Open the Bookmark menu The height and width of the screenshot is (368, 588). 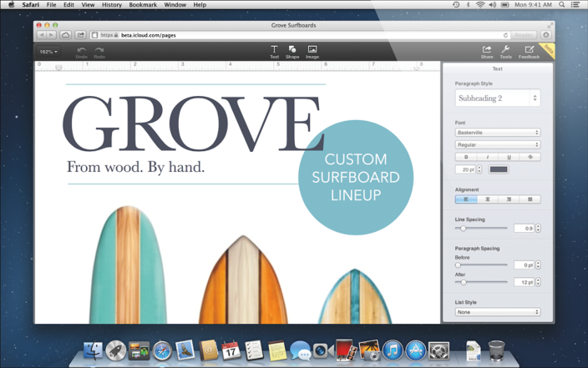[x=143, y=5]
